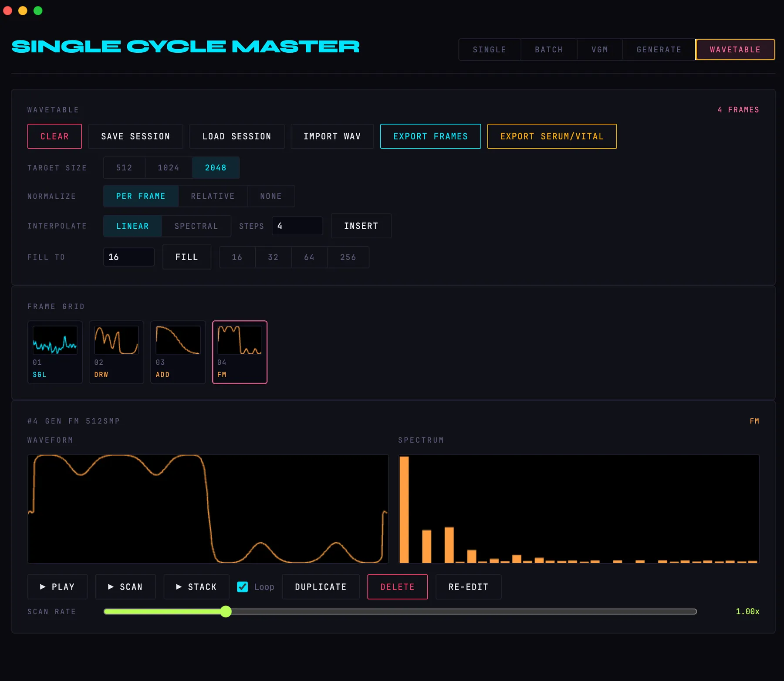Choose fill preset 64

click(x=309, y=257)
